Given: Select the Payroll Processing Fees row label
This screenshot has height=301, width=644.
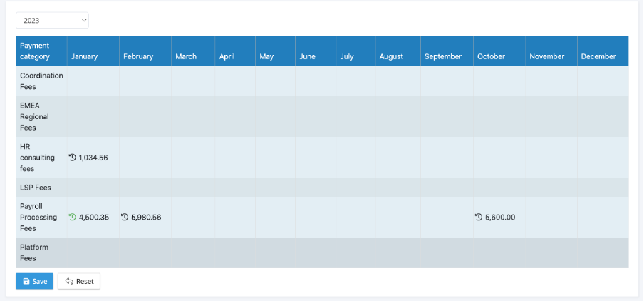Looking at the screenshot, I should click(x=38, y=217).
